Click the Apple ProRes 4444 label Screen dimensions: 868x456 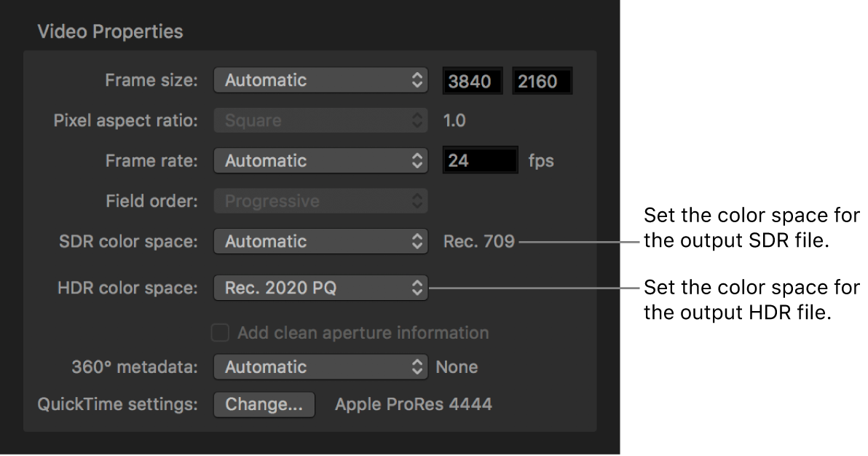[x=412, y=405]
